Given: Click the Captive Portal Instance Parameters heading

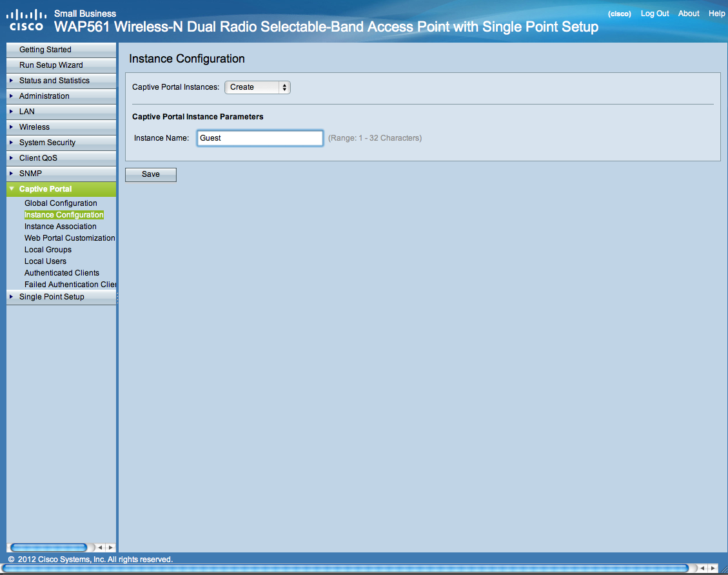Looking at the screenshot, I should pyautogui.click(x=198, y=117).
